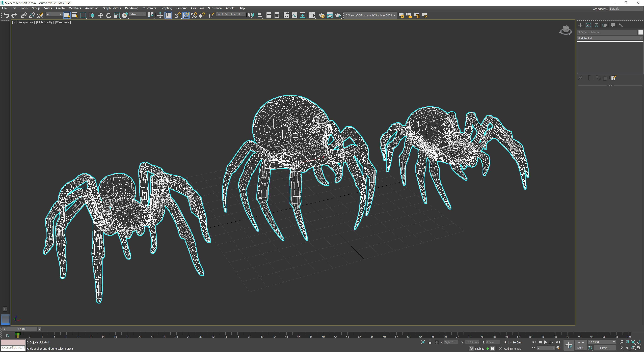Click the Set K. button

click(581, 348)
